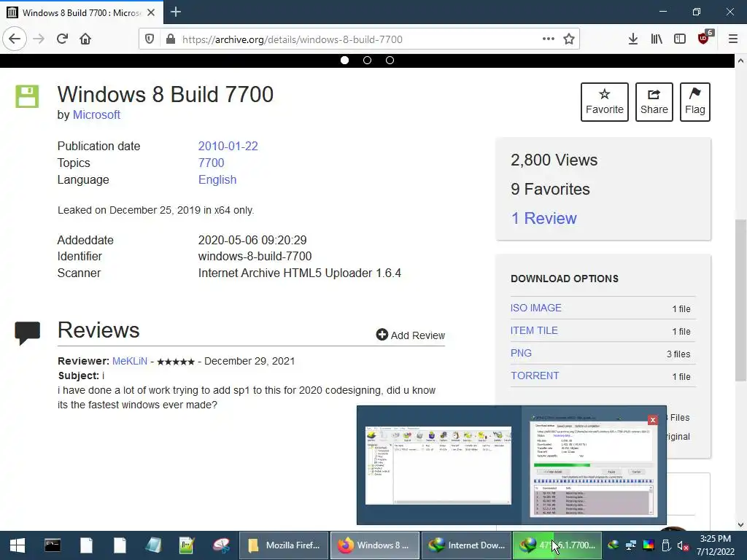Viewport: 747px width, 560px height.
Task: Reload the archive.org page
Action: click(62, 39)
